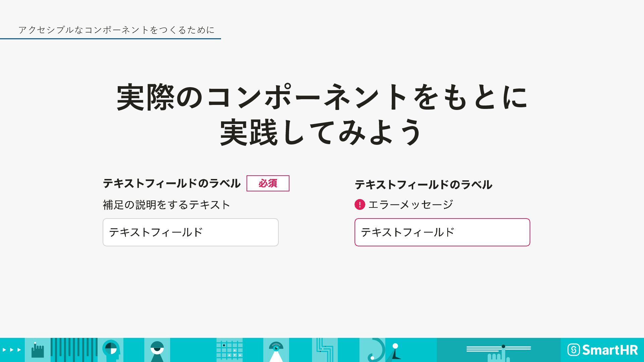Click the 補足の説明をするテキスト help text

[x=166, y=205]
